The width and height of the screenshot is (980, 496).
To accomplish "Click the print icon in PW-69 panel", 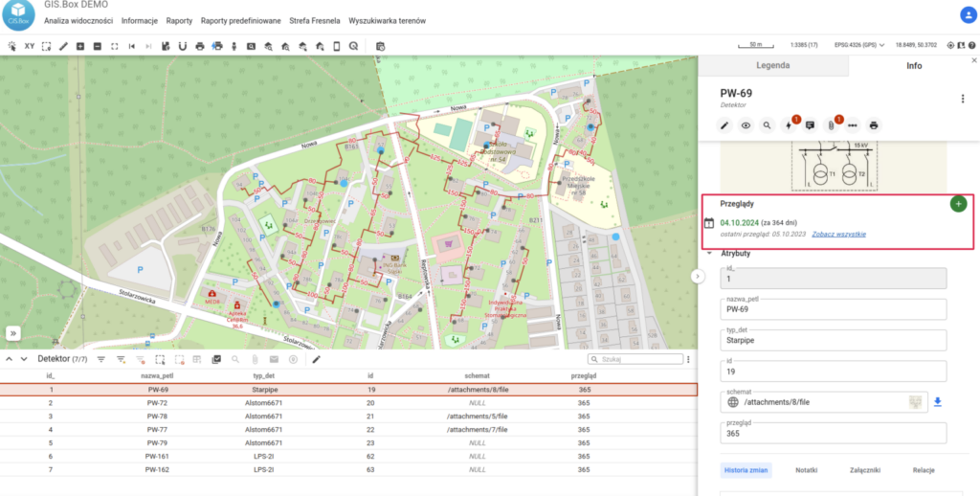I will click(x=873, y=124).
